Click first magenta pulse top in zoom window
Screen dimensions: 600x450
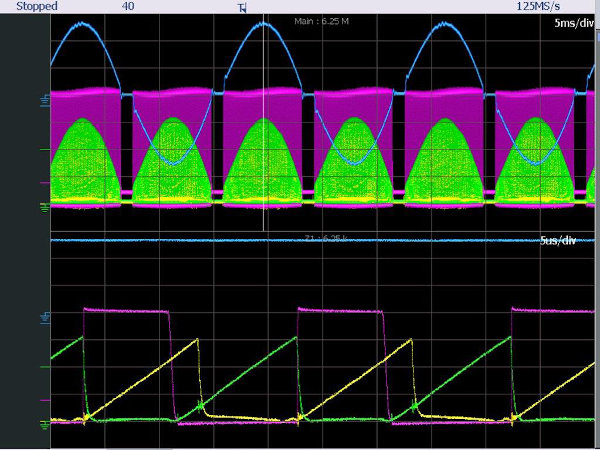tap(128, 311)
